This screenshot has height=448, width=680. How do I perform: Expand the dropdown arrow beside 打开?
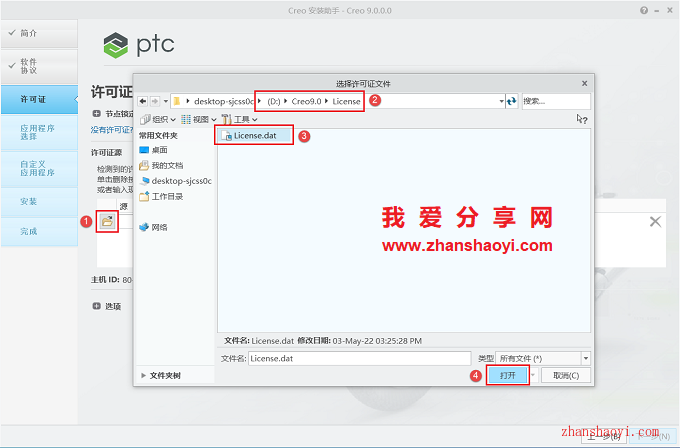click(x=533, y=375)
